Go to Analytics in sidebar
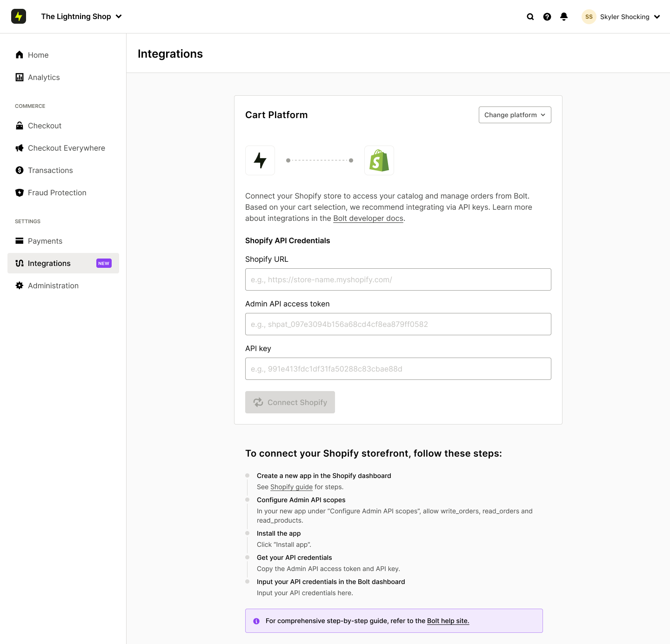Image resolution: width=670 pixels, height=644 pixels. (x=44, y=77)
